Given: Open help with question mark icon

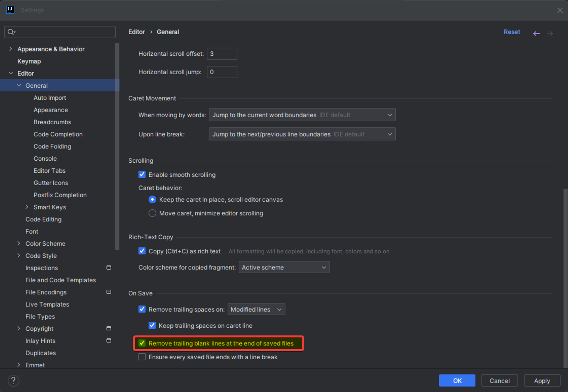Looking at the screenshot, I should click(x=13, y=381).
